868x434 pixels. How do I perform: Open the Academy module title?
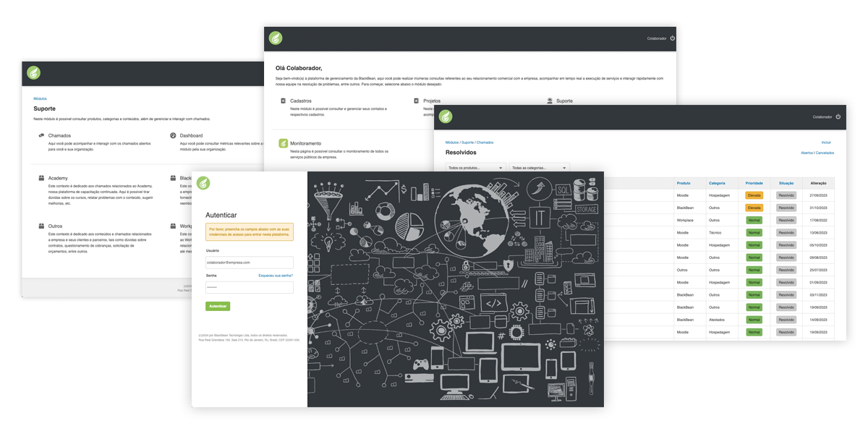click(x=58, y=178)
